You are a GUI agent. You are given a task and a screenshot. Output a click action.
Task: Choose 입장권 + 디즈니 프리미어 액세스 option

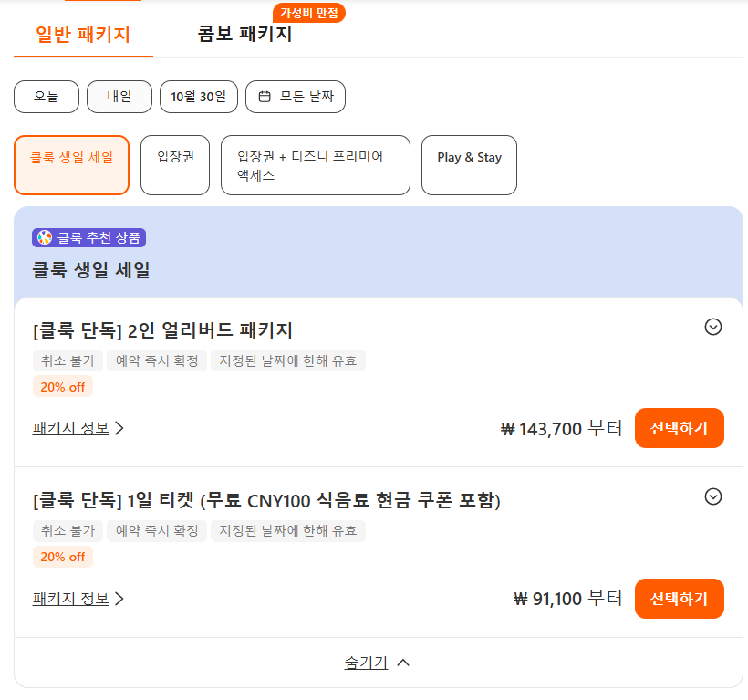pos(316,165)
